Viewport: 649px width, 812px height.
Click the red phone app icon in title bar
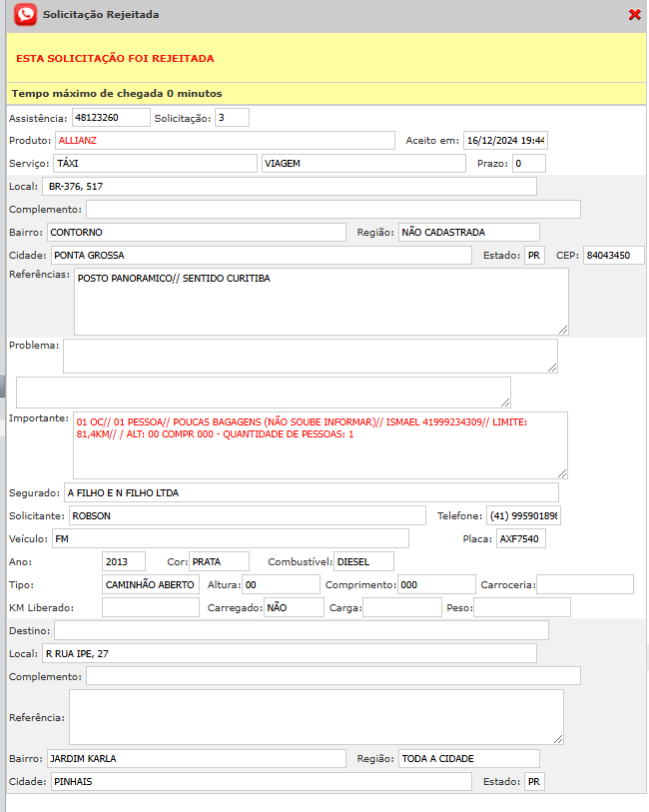(26, 15)
